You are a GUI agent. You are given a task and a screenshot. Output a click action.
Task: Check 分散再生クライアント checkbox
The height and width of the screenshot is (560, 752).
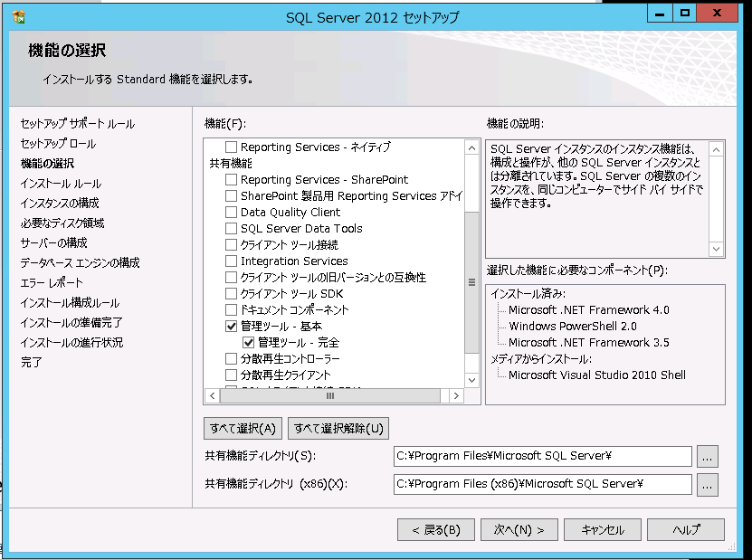point(231,375)
